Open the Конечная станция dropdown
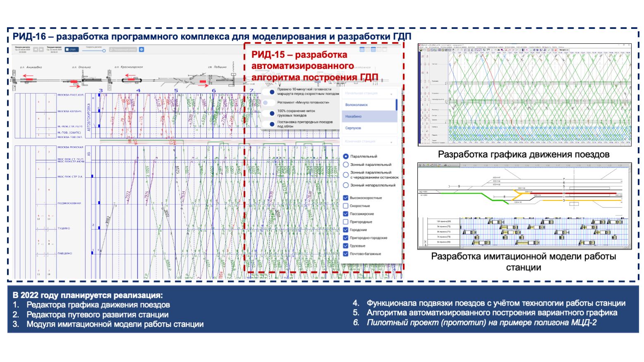 tap(369, 141)
